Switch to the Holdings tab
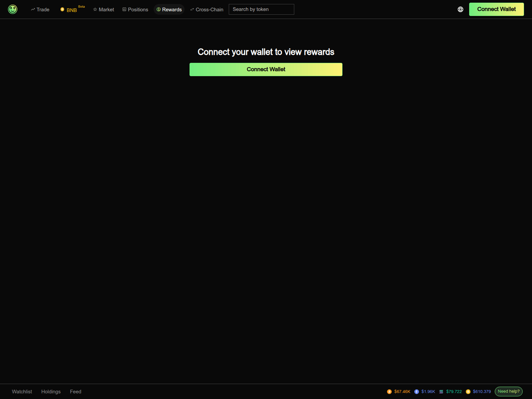Image resolution: width=532 pixels, height=399 pixels. tap(51, 392)
